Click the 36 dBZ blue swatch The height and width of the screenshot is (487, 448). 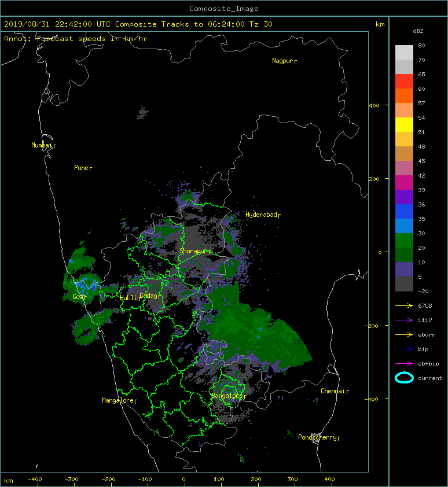point(404,212)
